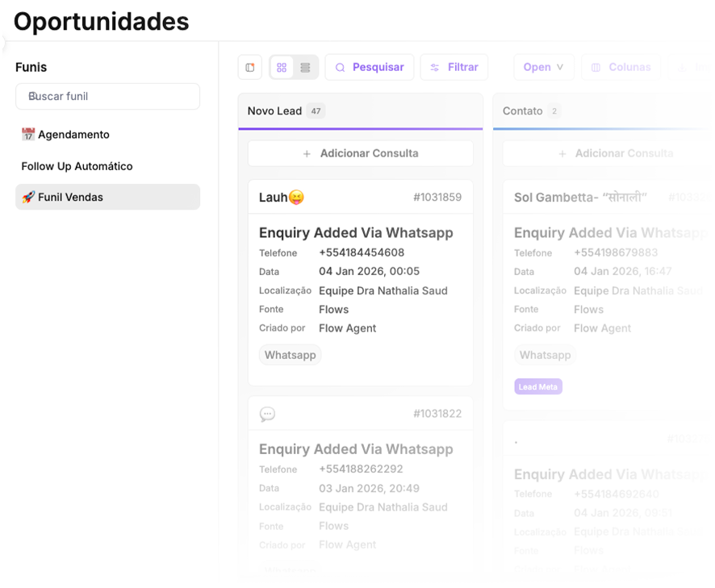Click the purple Lead Meta badge
Viewport: 715px width, 588px height.
(538, 387)
